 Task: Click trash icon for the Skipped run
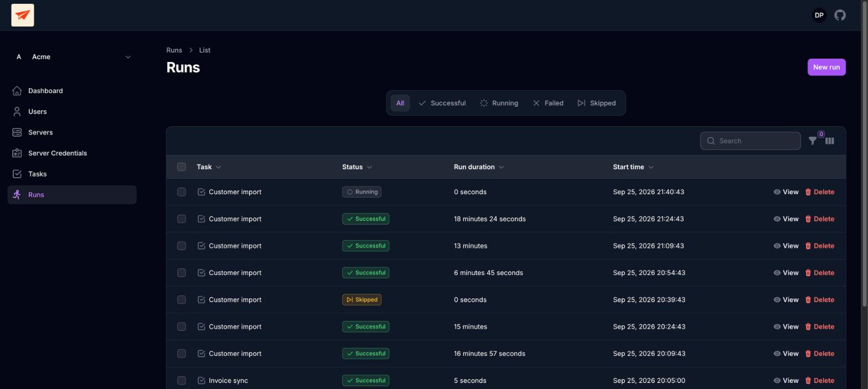point(808,300)
